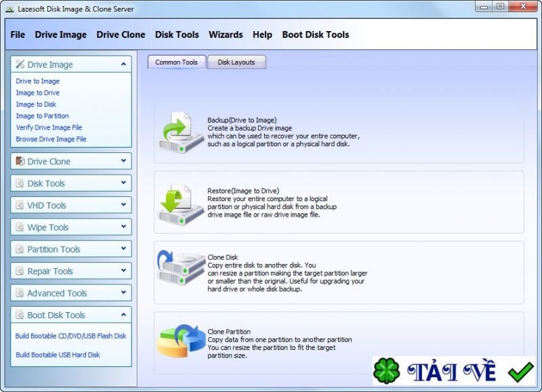Expand the Drive Clone sidebar panel
This screenshot has height=392, width=542.
(123, 160)
